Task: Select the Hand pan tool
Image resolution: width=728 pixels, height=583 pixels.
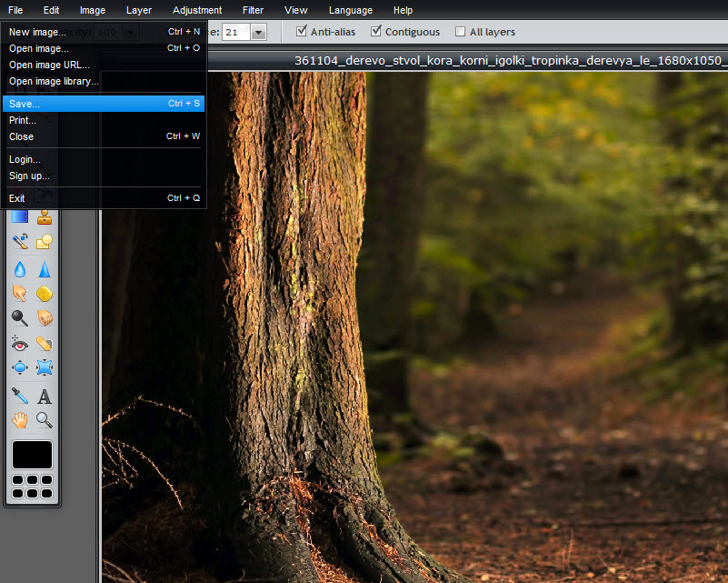Action: 20,420
